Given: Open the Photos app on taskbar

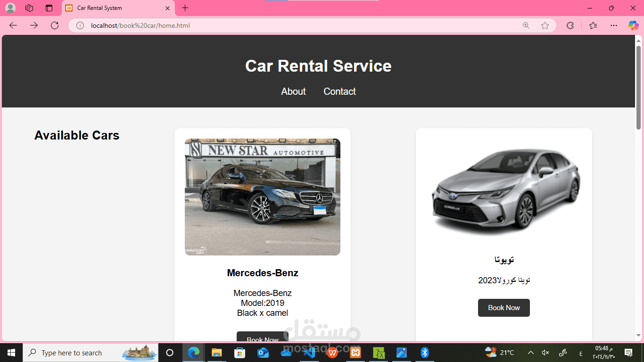Looking at the screenshot, I should (x=402, y=353).
